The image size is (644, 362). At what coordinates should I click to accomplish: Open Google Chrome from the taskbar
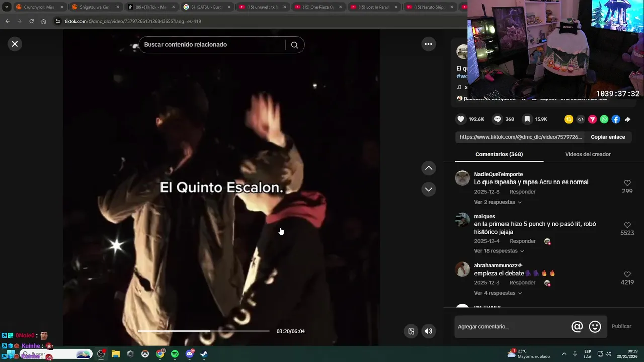(160, 354)
